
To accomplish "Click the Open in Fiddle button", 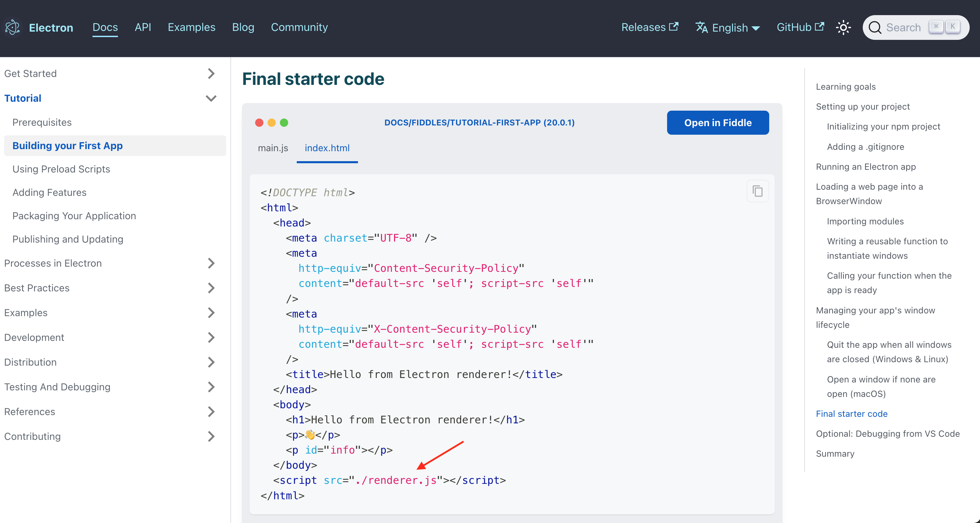I will [x=718, y=122].
